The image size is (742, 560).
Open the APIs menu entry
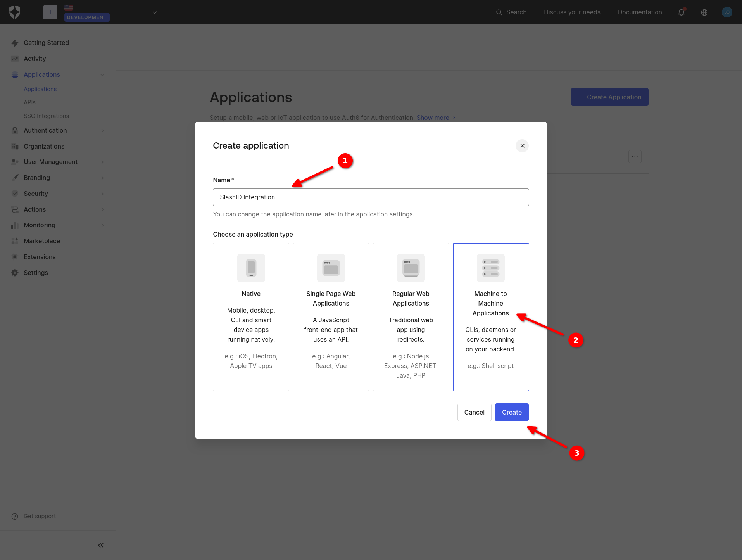pos(29,102)
